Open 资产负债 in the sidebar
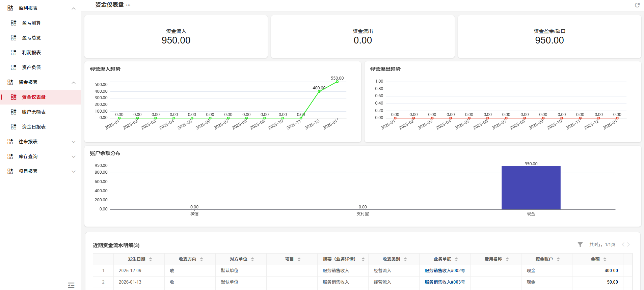 (31, 67)
